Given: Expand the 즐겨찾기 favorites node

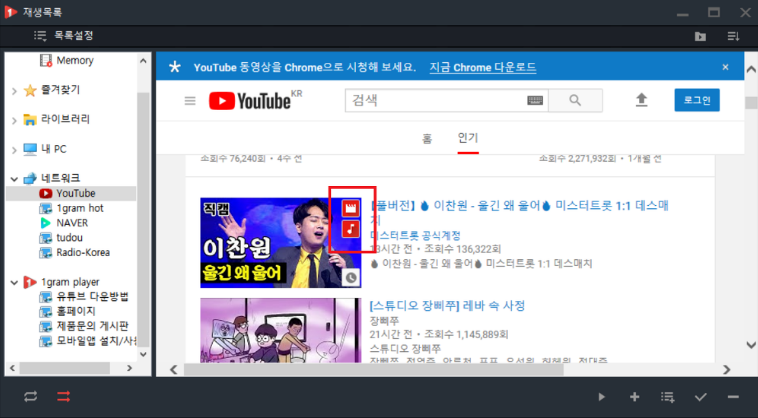Looking at the screenshot, I should click(x=14, y=91).
